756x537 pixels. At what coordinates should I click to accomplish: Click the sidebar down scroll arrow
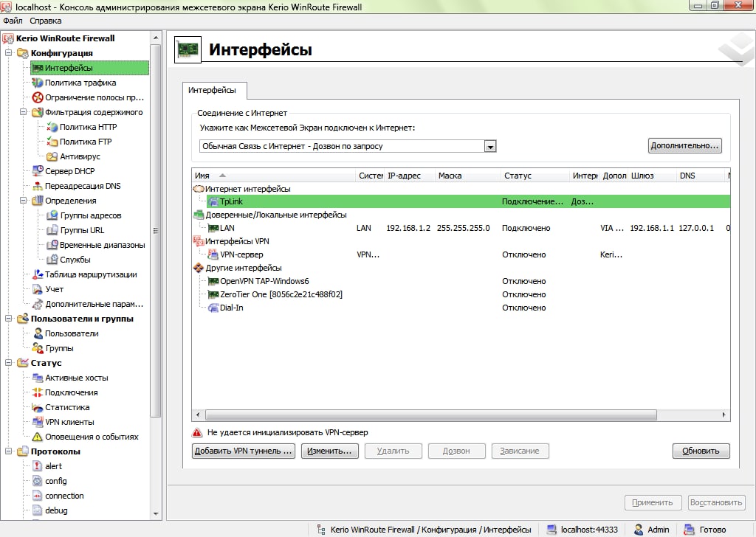[156, 514]
